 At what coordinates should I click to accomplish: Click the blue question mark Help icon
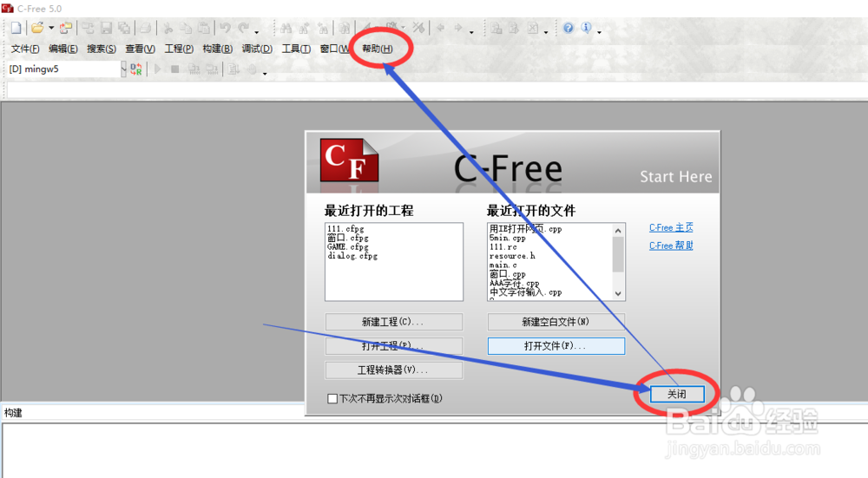(x=569, y=28)
